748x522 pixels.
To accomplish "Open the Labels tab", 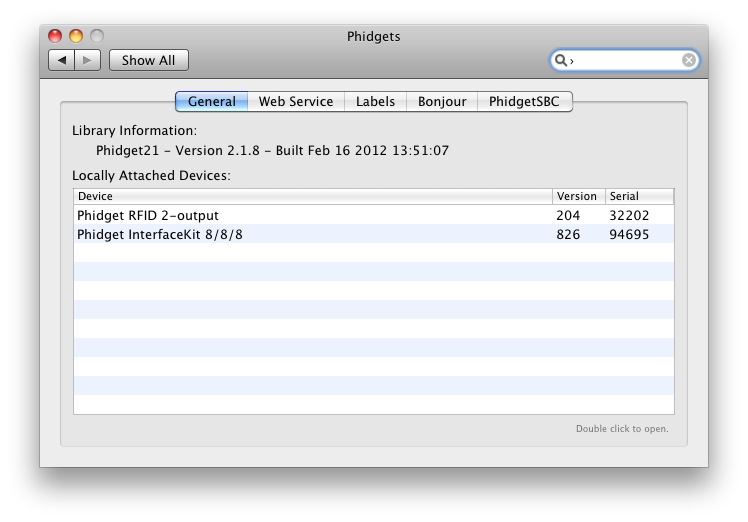I will (375, 102).
